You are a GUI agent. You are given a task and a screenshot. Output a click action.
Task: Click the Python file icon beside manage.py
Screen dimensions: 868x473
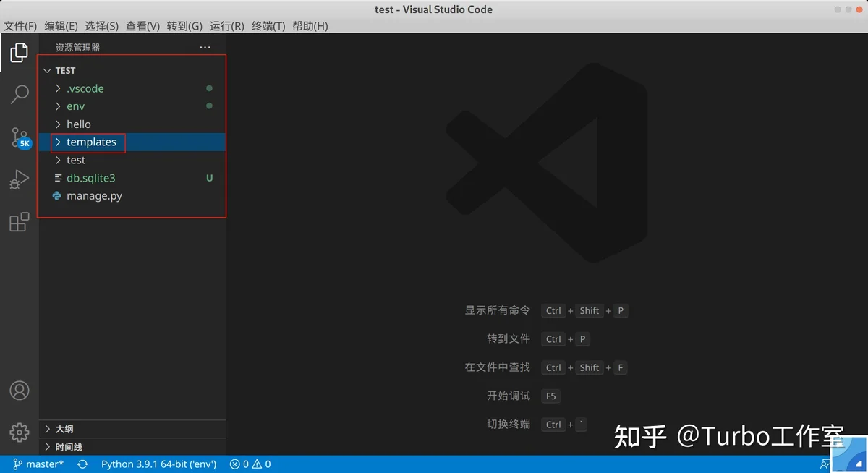57,196
